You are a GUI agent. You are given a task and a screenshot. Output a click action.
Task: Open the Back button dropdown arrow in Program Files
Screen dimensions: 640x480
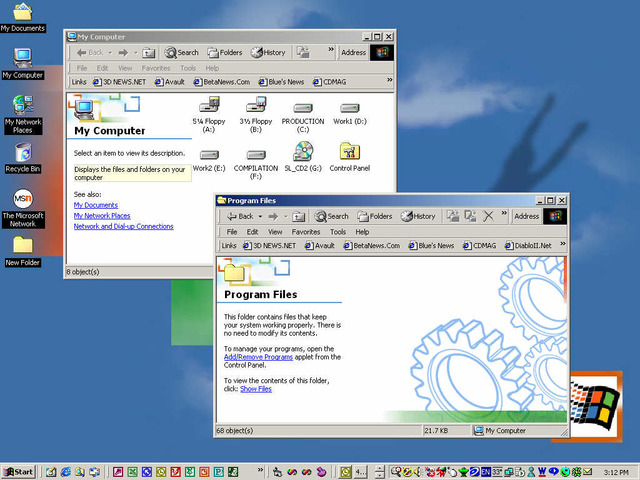260,216
